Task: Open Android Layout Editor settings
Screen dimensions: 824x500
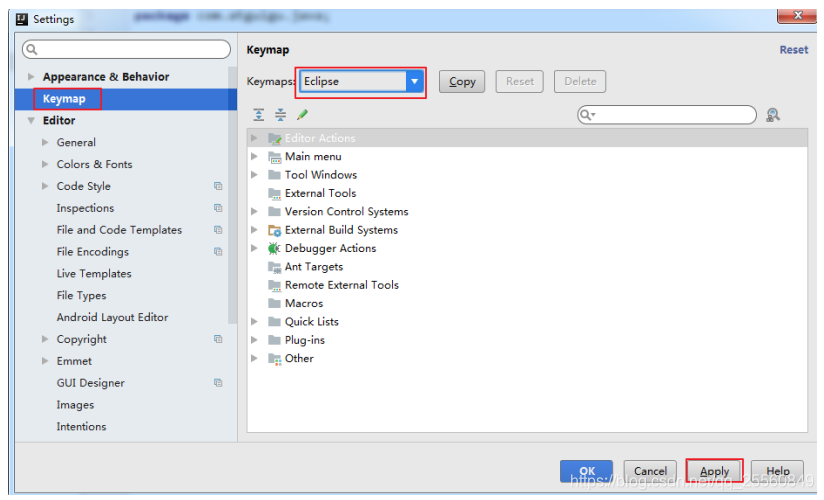Action: point(112,318)
